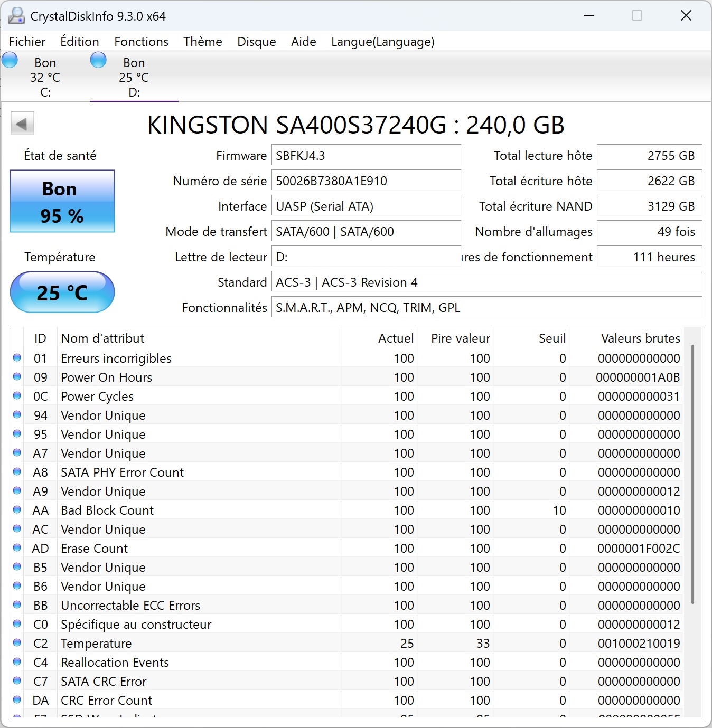Click status icon of attribute 95 row

tap(17, 434)
